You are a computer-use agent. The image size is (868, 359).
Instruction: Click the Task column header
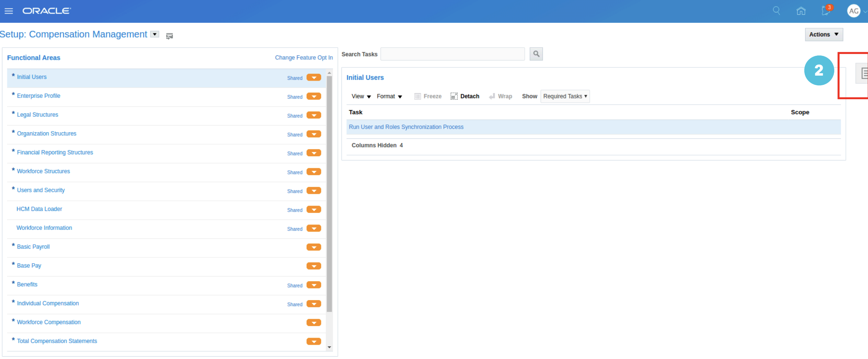tap(356, 112)
